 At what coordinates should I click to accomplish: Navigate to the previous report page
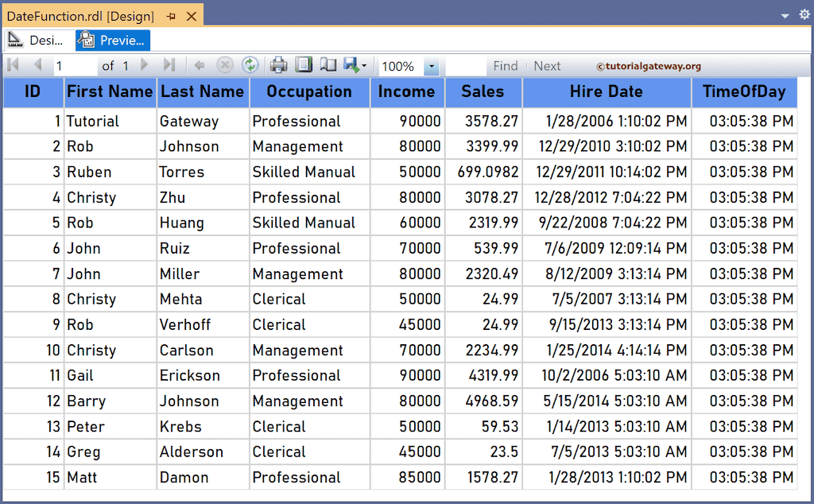[37, 66]
